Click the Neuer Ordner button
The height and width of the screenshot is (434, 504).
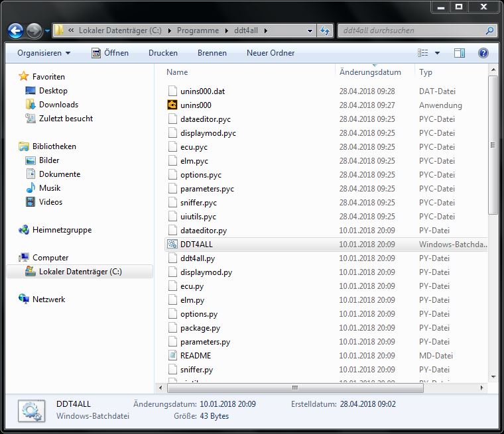(x=271, y=53)
